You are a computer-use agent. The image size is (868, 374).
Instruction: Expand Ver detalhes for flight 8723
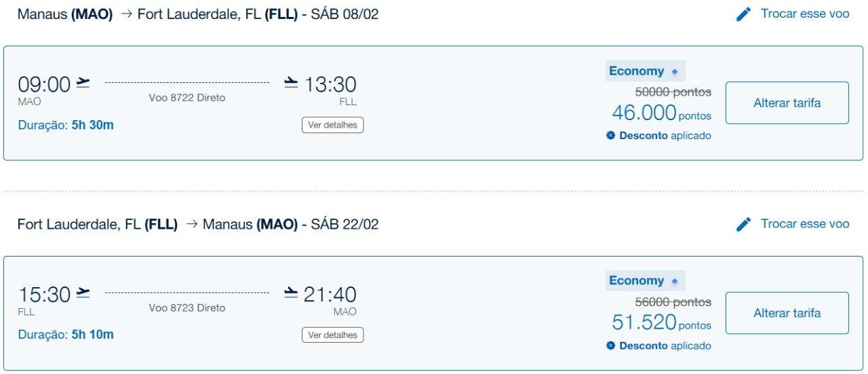click(332, 335)
